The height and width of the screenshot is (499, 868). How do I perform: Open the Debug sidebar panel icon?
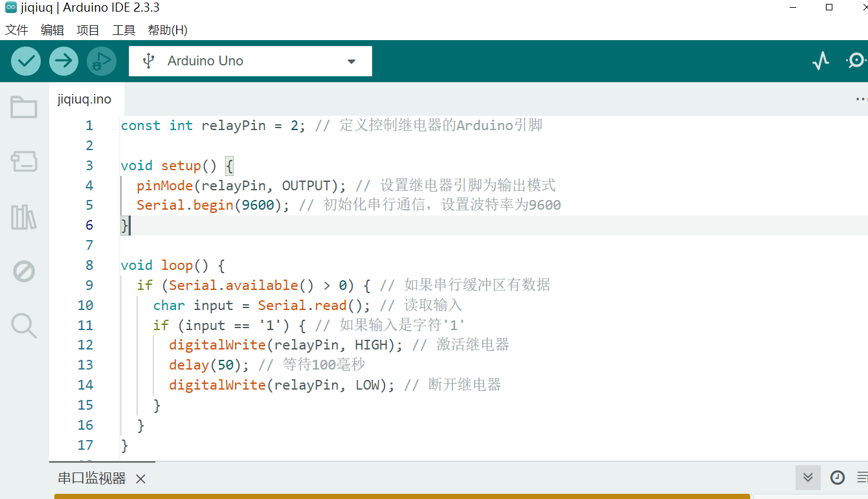point(24,271)
